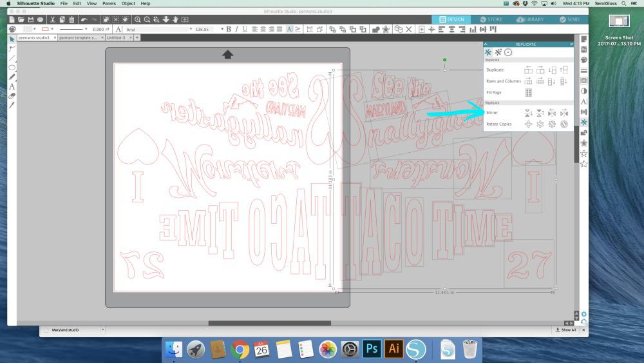This screenshot has width=644, height=363.
Task: Open Page Setup icon in right sidebar
Action: point(583,39)
